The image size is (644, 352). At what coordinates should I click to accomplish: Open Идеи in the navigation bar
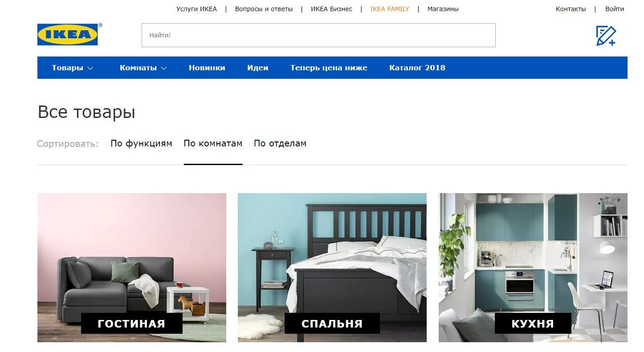[257, 68]
